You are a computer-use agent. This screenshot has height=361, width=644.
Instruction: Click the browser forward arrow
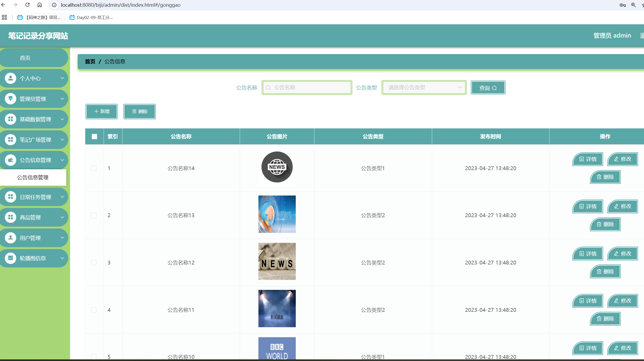click(15, 5)
